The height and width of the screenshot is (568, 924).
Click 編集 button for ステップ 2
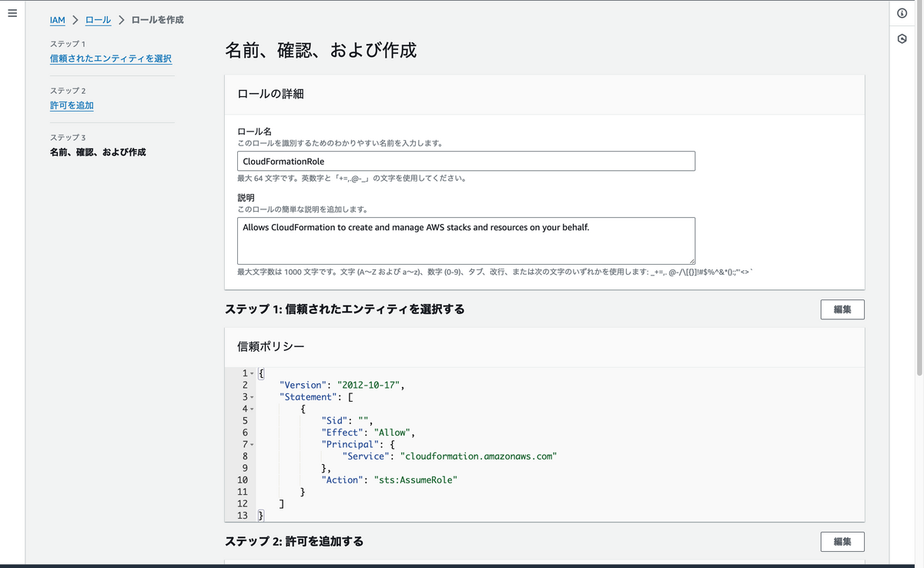(x=842, y=542)
